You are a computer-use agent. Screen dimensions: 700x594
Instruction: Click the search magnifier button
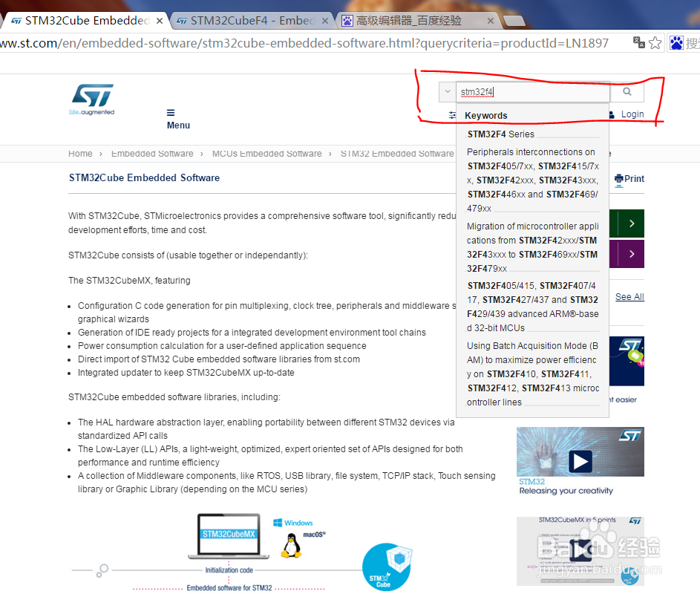coord(627,92)
